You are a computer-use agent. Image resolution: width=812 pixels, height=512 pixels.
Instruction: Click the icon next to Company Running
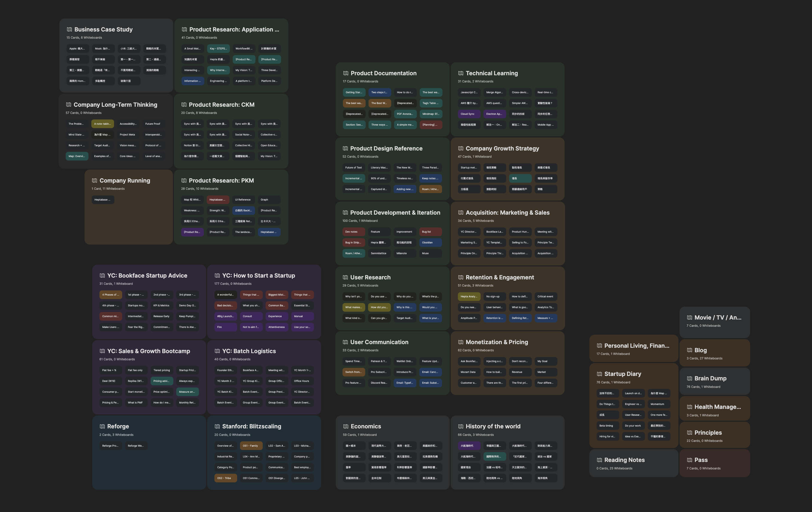(x=94, y=180)
